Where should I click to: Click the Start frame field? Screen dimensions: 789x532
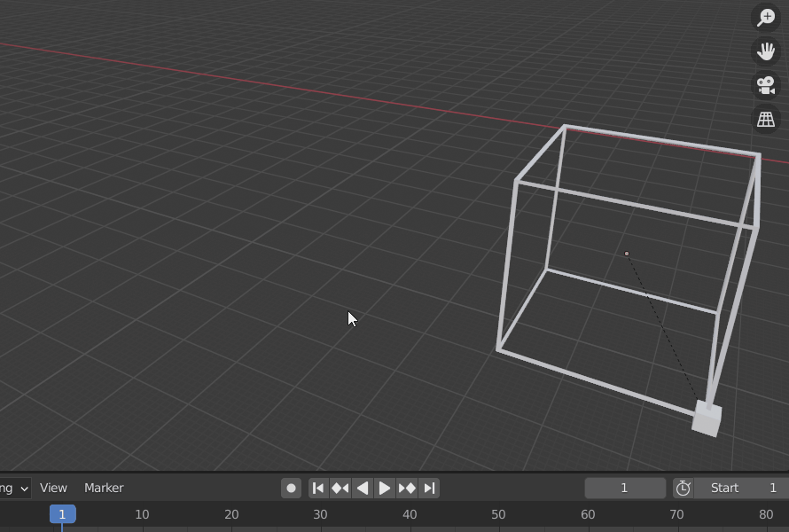tap(742, 489)
